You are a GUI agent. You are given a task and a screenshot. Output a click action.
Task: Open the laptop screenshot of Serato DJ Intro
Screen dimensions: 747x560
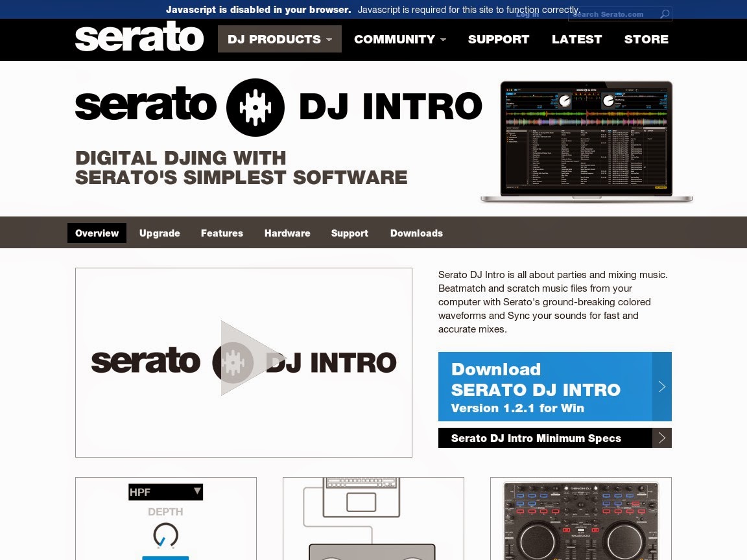[x=586, y=141]
